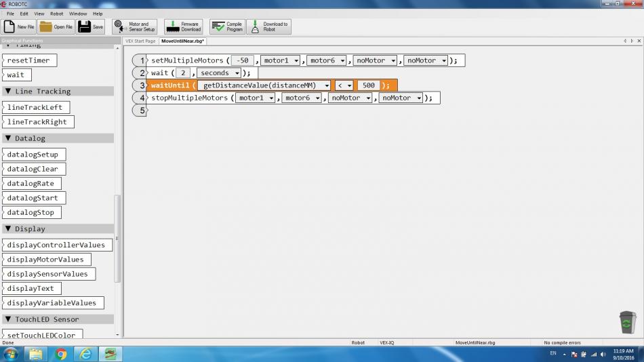This screenshot has width=644, height=362.
Task: Open the Robot menu
Action: [57, 14]
